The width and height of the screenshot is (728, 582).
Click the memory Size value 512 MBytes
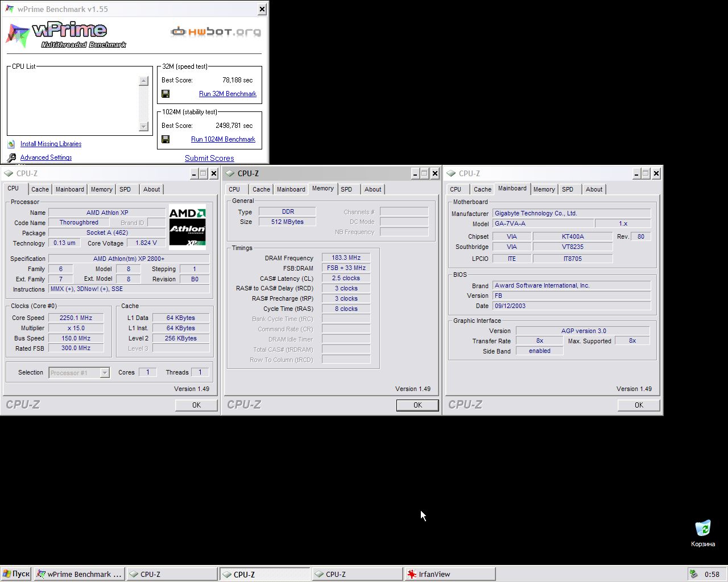(287, 222)
